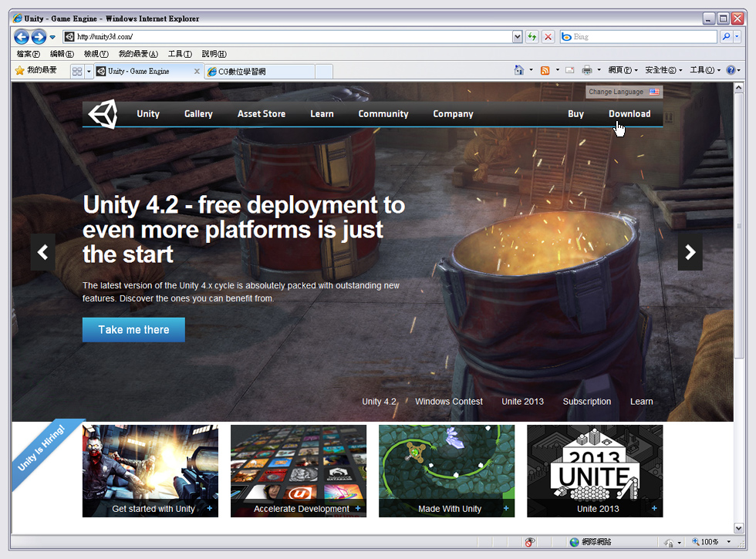756x559 pixels.
Task: Open the 檔案(F) menu
Action: pyautogui.click(x=28, y=54)
